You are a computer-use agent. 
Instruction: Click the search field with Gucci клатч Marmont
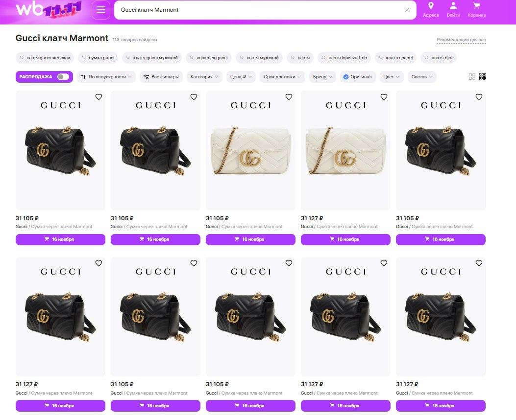pos(260,10)
